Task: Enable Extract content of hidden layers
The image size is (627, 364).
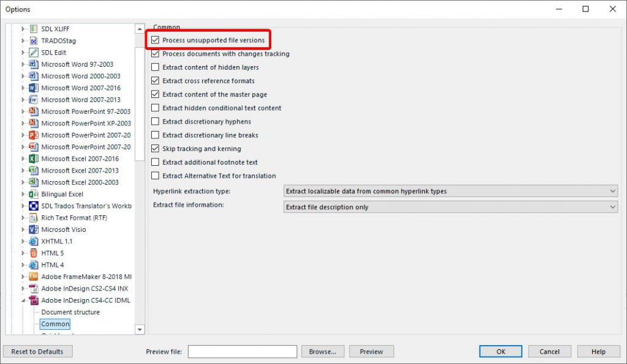Action: coord(154,67)
